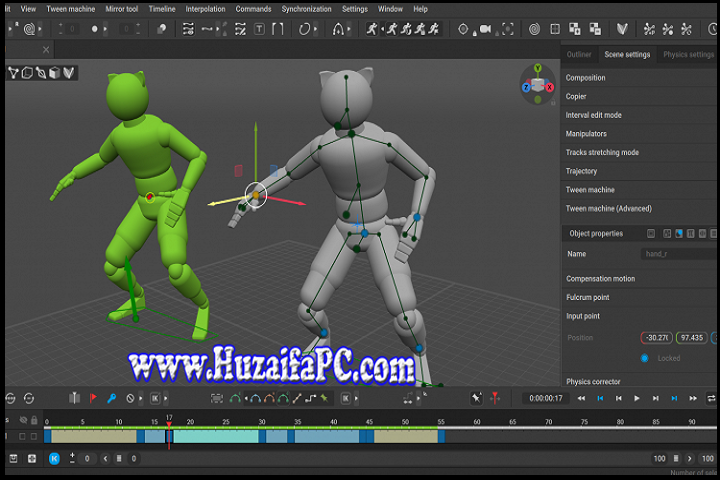This screenshot has width=720, height=480.
Task: Close the open scene tab
Action: pyautogui.click(x=46, y=50)
